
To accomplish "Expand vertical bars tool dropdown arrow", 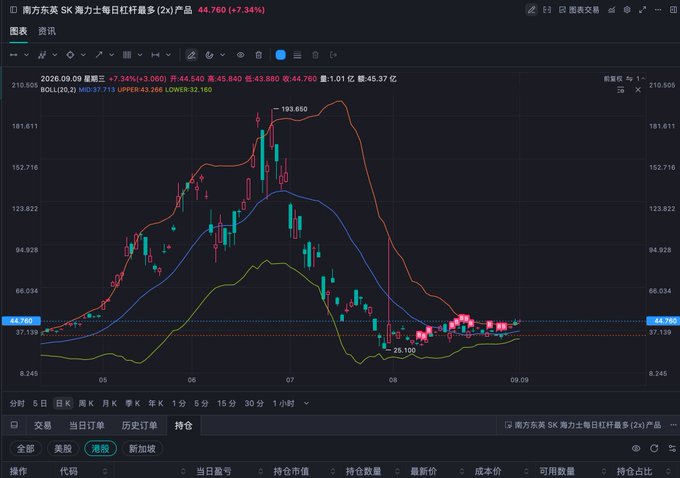I will [x=140, y=55].
